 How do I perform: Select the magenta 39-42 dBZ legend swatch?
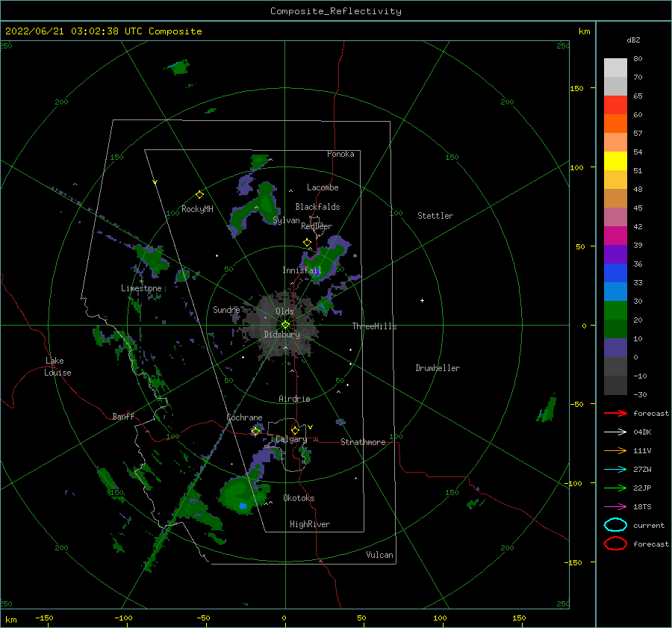click(x=615, y=235)
